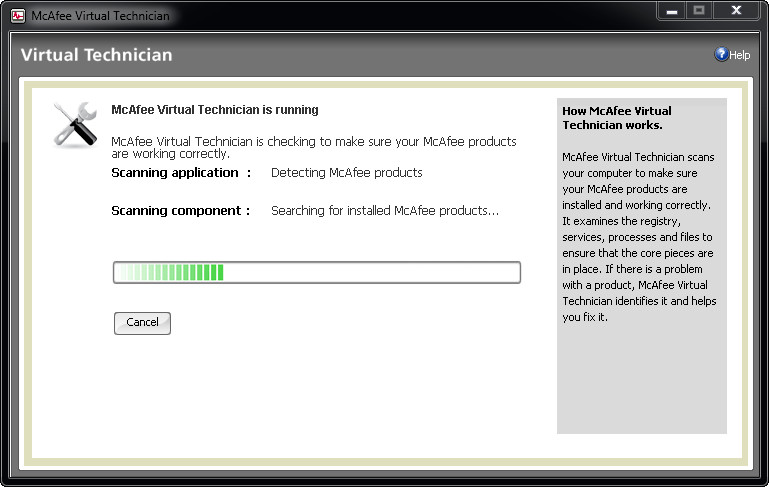Click the wrench and screwdriver tools icon
Screen dimensions: 769x487
point(76,125)
